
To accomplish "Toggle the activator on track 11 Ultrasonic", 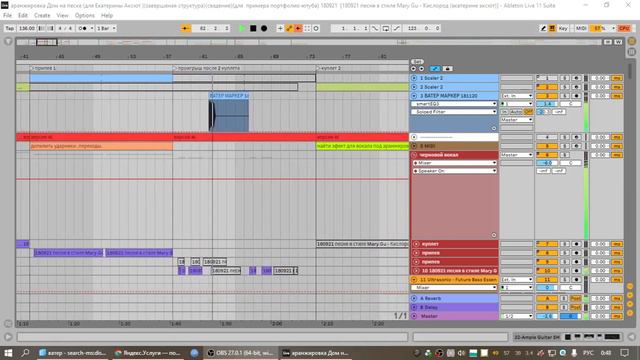I will click(547, 280).
